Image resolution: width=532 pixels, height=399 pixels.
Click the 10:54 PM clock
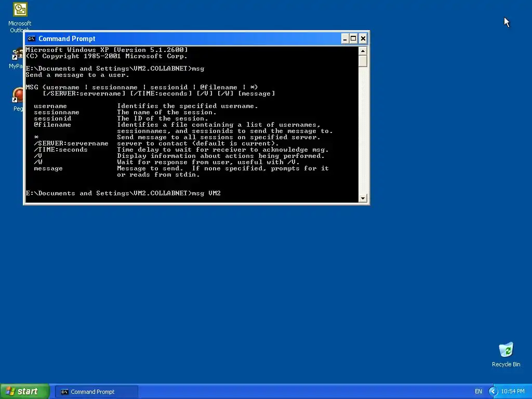coord(513,392)
